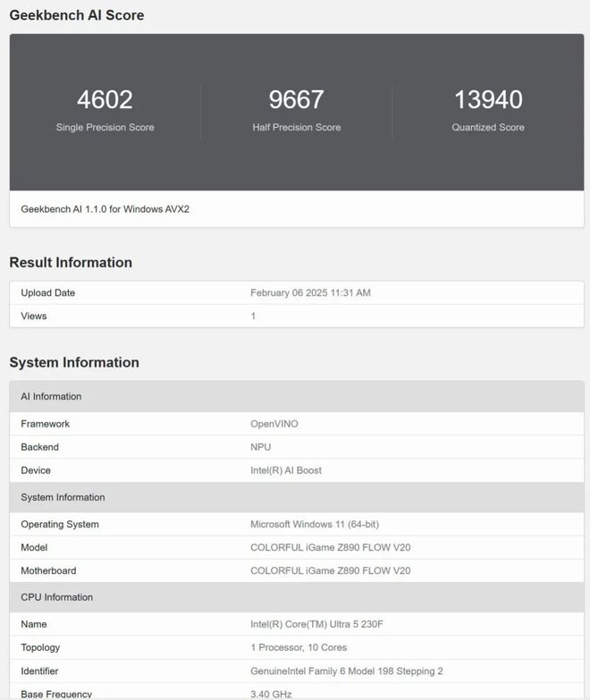Click the Device row label

36,470
